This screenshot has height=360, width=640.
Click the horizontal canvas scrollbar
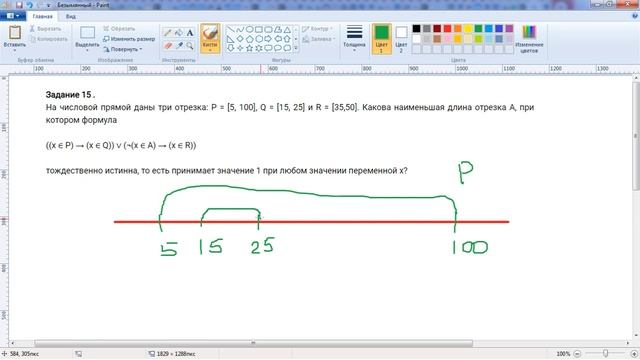253,343
